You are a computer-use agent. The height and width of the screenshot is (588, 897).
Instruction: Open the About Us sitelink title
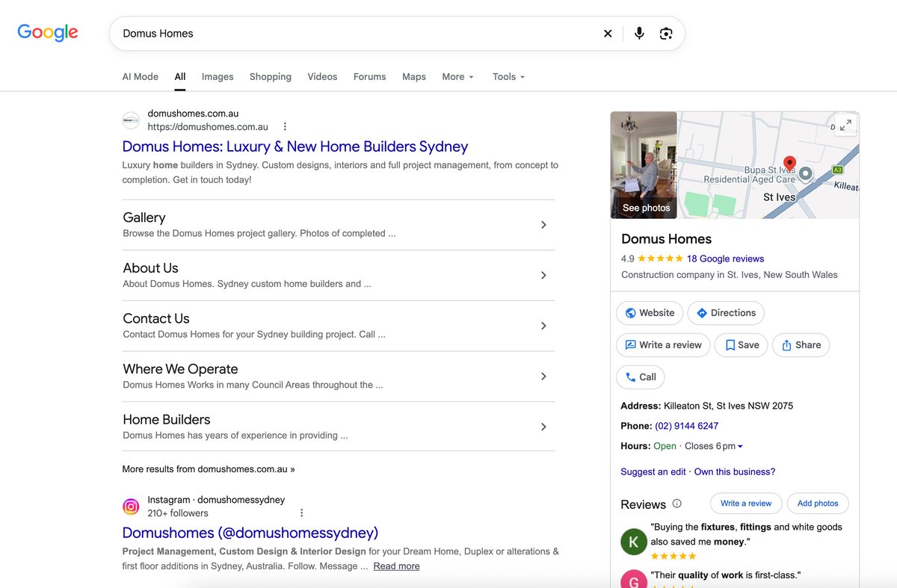coord(150,268)
